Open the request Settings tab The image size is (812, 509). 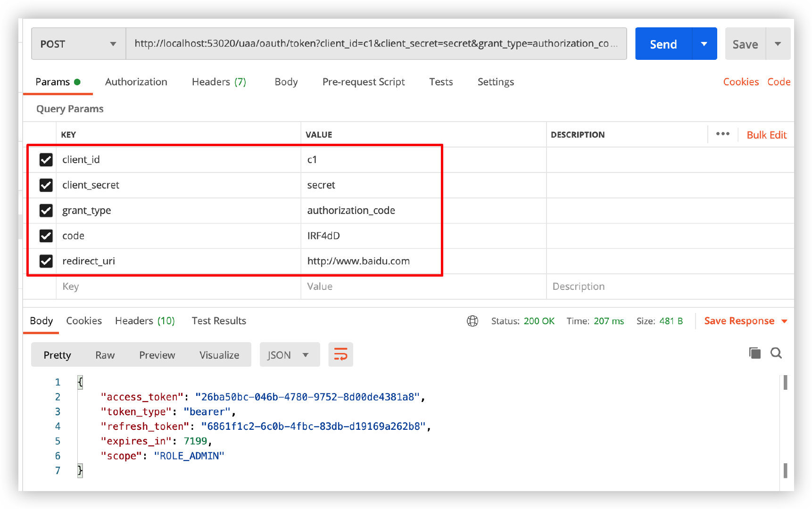[496, 82]
